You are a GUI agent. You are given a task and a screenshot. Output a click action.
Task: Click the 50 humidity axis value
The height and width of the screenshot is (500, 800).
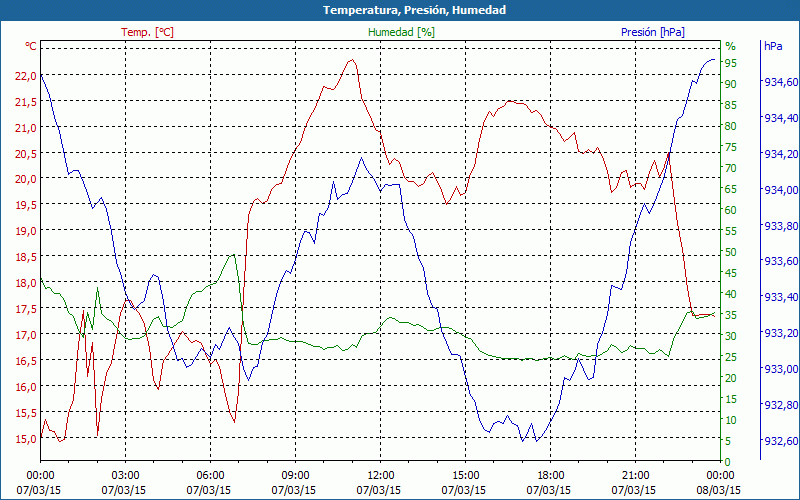pyautogui.click(x=731, y=252)
